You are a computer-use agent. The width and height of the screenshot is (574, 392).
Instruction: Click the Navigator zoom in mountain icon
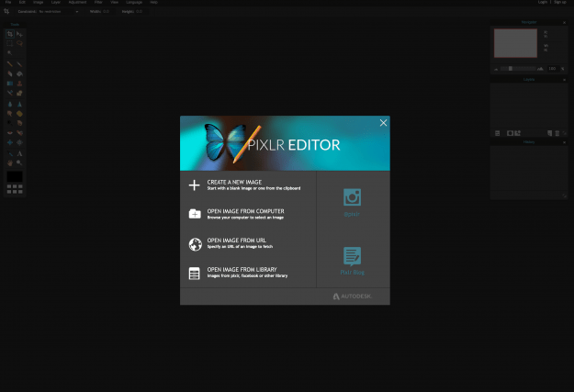pyautogui.click(x=540, y=69)
